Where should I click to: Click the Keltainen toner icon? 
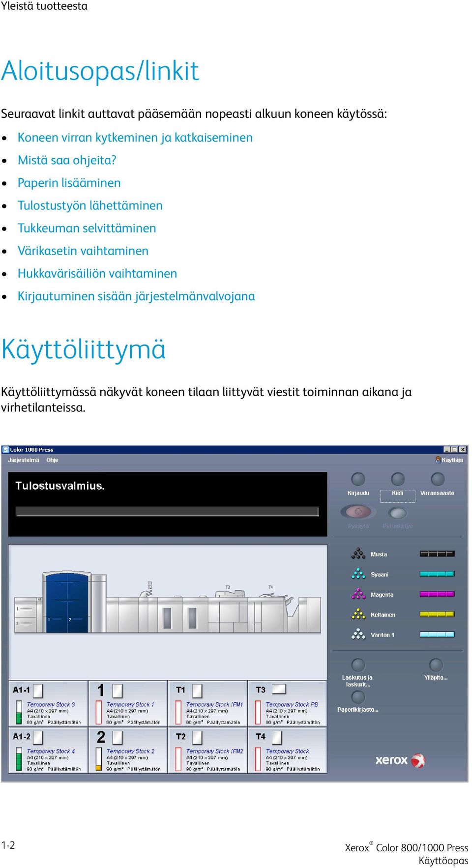358,614
